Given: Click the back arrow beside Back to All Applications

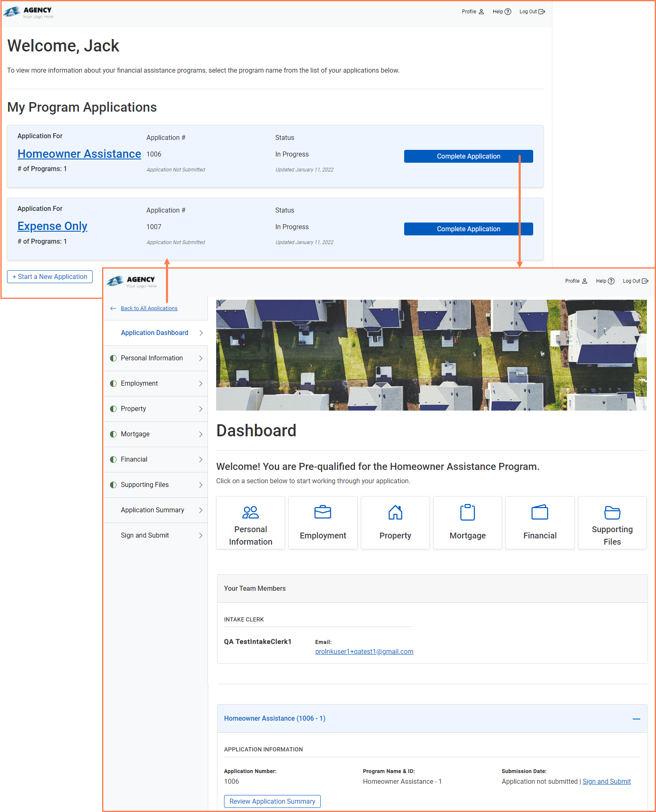Looking at the screenshot, I should (113, 308).
